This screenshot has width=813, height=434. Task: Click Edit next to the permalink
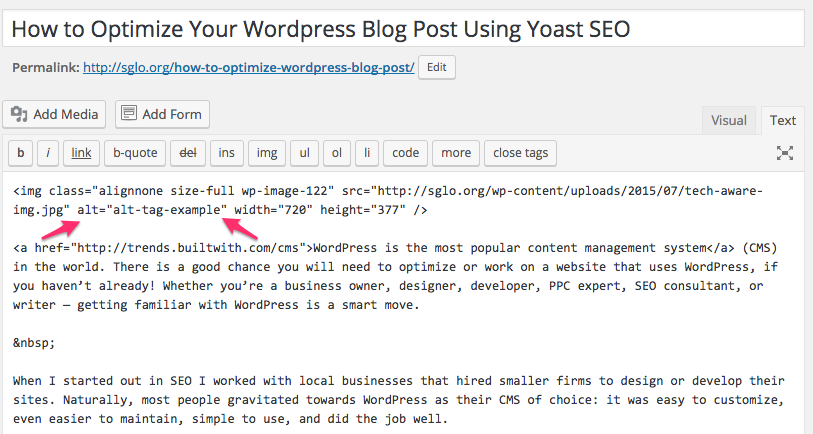pos(437,67)
